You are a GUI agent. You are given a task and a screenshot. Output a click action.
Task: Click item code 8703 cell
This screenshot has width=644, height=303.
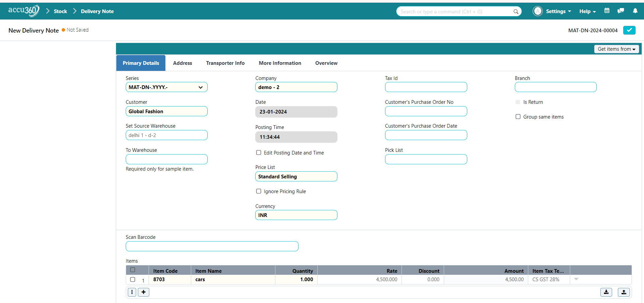coord(170,279)
